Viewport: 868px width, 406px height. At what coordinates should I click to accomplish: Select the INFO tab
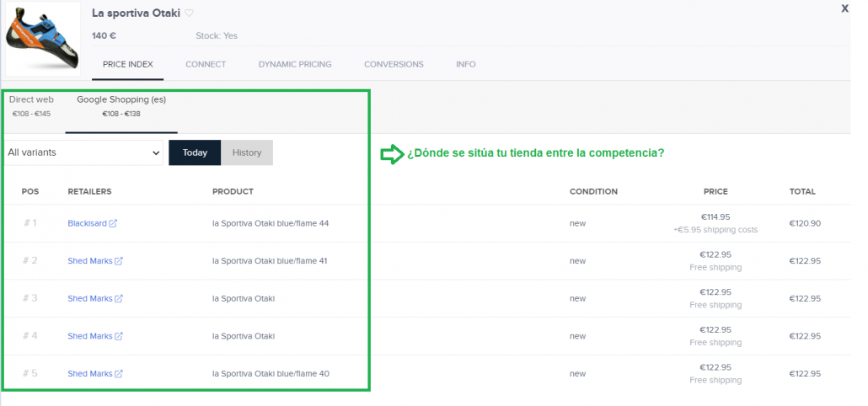(x=465, y=64)
